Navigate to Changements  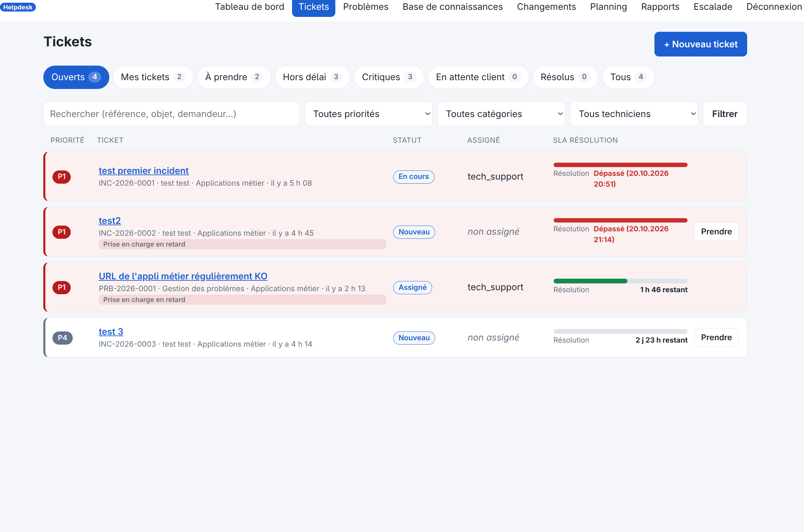coord(546,7)
